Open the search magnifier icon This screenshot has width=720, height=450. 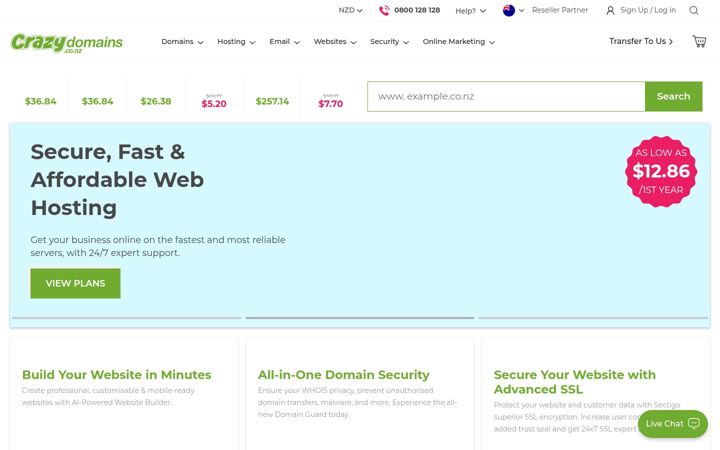(x=693, y=11)
